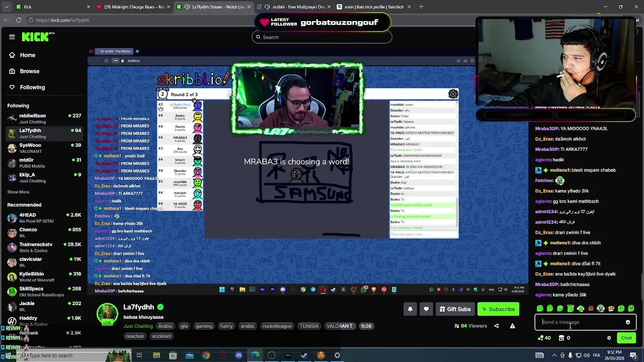Open SkillSpecs recommended channel

(x=44, y=292)
